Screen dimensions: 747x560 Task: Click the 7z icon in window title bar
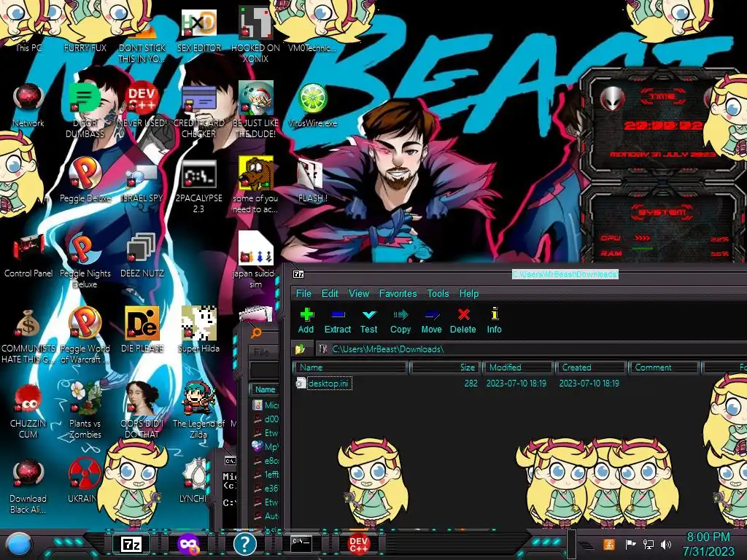coord(298,274)
